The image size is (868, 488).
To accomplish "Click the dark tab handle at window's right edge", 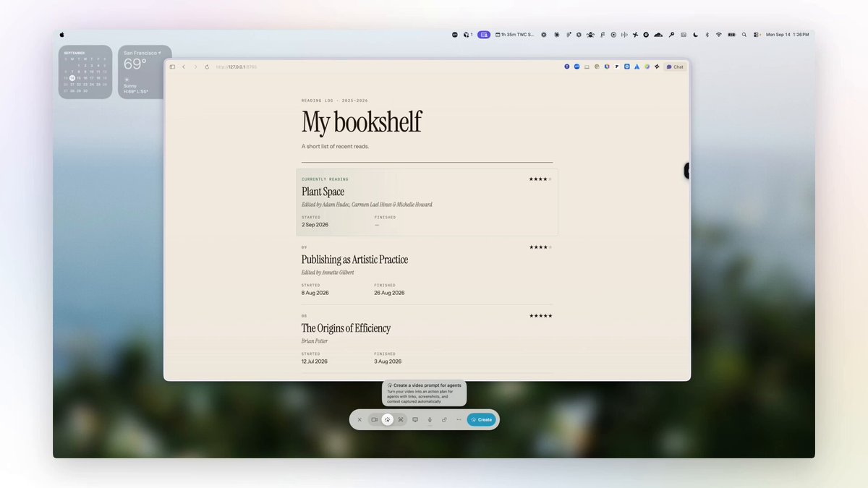I will (x=686, y=171).
